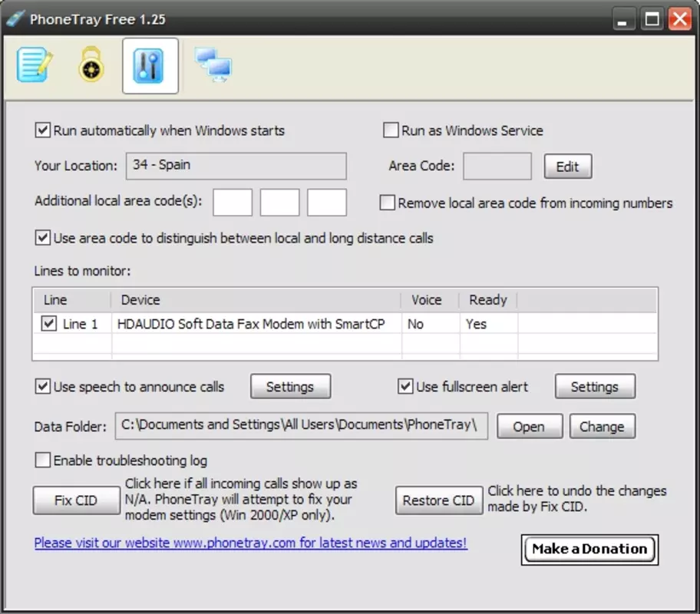Open the networked computers tab icon
Screen dimensions: 700x614
[213, 65]
